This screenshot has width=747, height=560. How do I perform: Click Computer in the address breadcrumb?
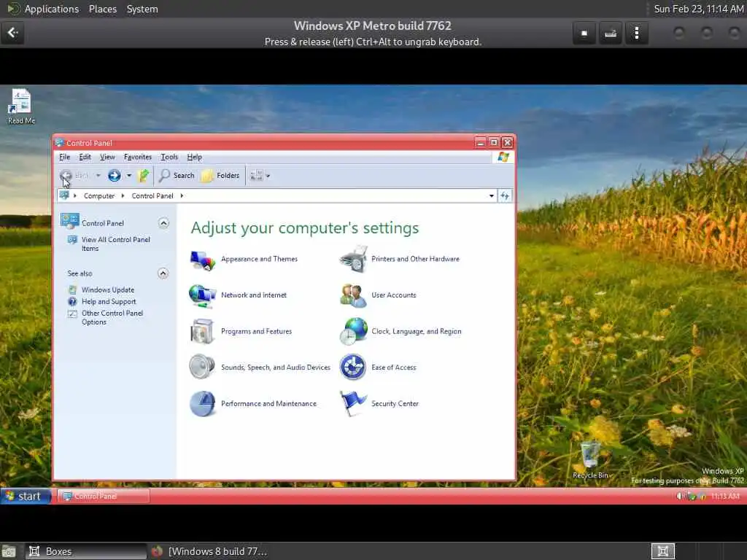(99, 195)
